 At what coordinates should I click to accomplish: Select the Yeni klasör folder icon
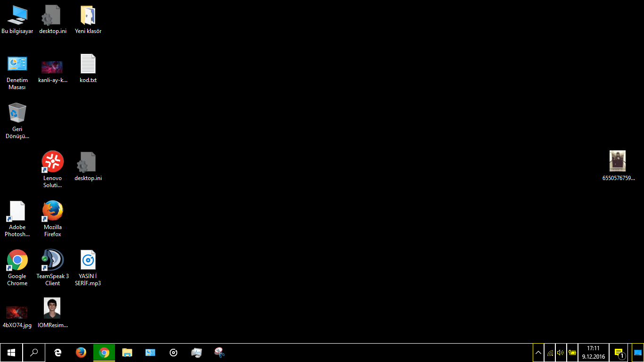pyautogui.click(x=88, y=20)
